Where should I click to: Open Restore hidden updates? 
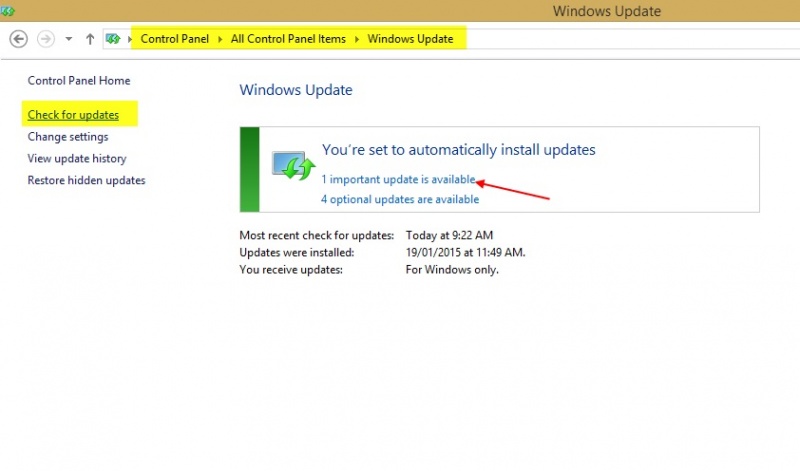pyautogui.click(x=86, y=180)
